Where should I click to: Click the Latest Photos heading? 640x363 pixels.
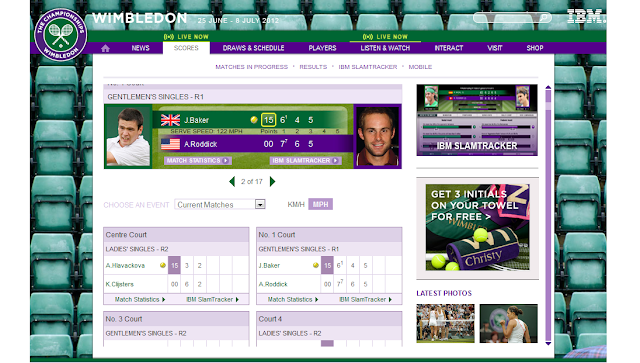444,293
